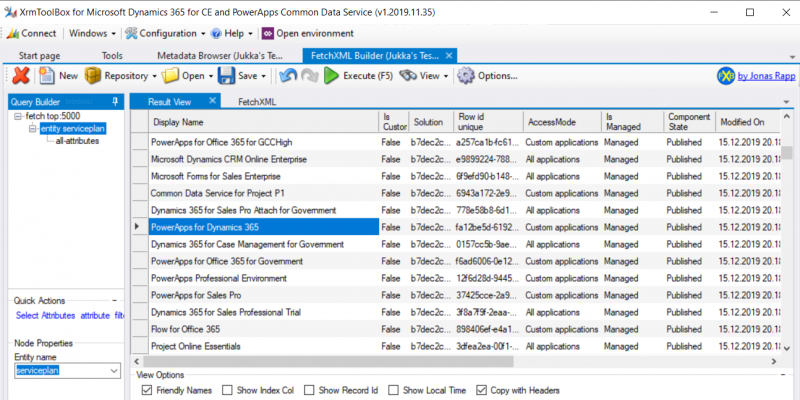This screenshot has height=400, width=800.
Task: Click the View binoculars icon
Action: [408, 76]
